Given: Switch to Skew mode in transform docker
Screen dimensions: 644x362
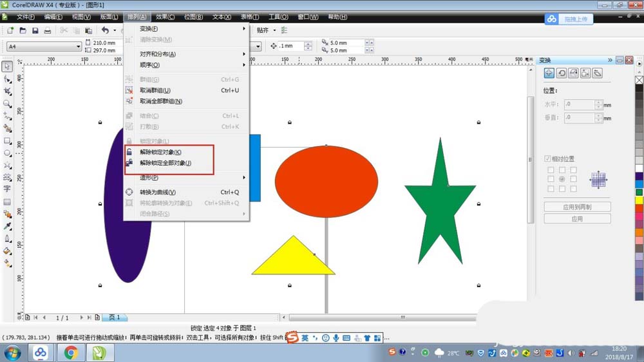Looking at the screenshot, I should point(598,73).
